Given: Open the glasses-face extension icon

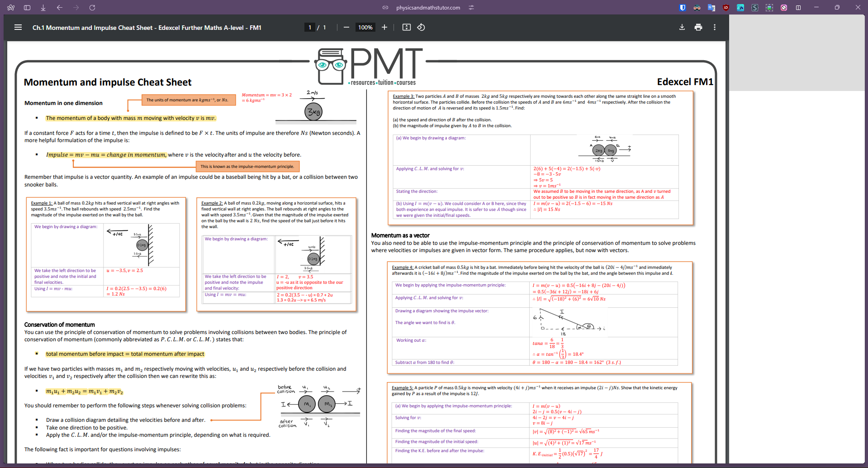Looking at the screenshot, I should pyautogui.click(x=697, y=8).
